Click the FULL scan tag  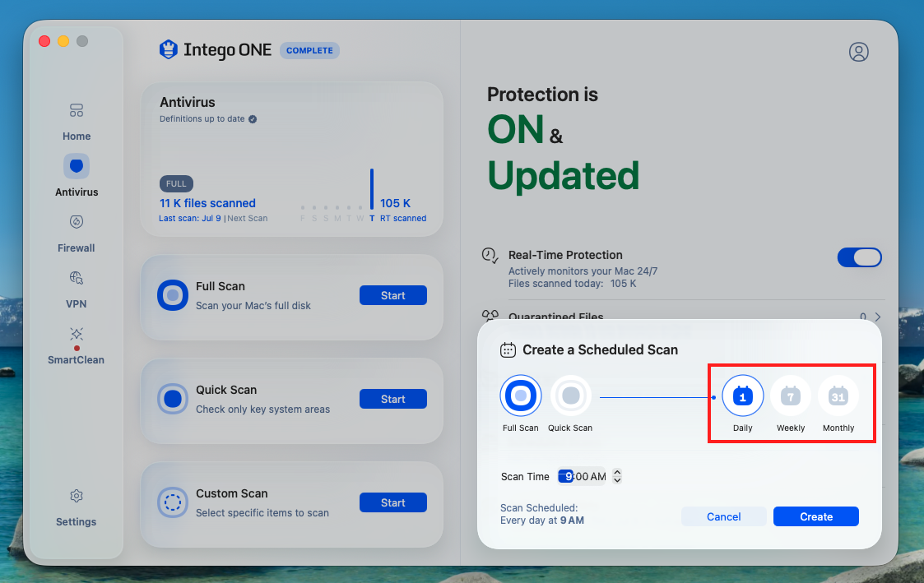coord(176,183)
